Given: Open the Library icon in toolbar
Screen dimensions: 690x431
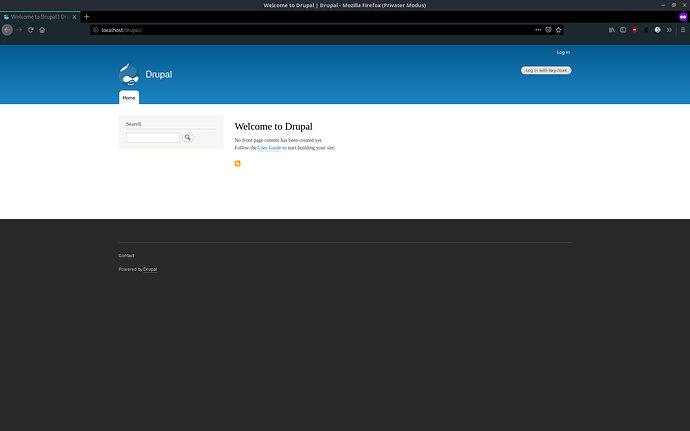Looking at the screenshot, I should click(612, 30).
